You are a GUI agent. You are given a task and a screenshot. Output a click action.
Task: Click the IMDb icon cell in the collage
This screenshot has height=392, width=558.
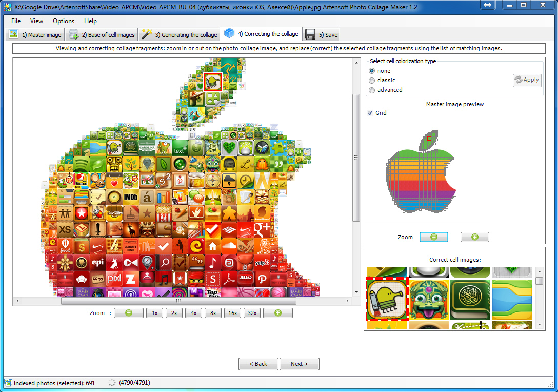click(131, 197)
